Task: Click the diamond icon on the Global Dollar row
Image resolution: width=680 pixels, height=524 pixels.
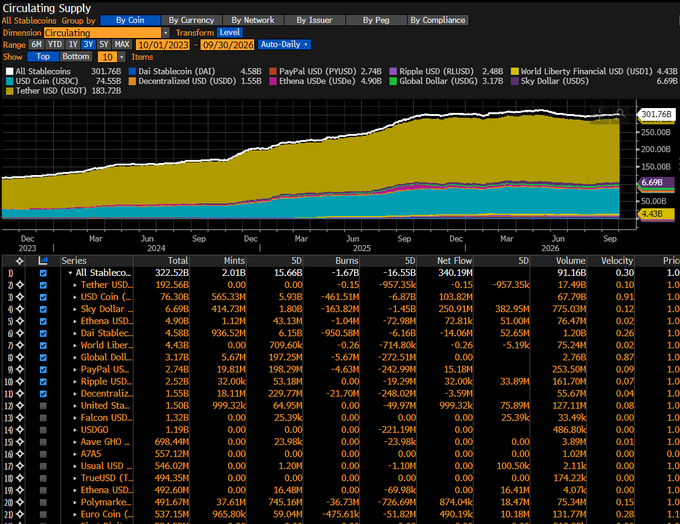Action: 20,357
